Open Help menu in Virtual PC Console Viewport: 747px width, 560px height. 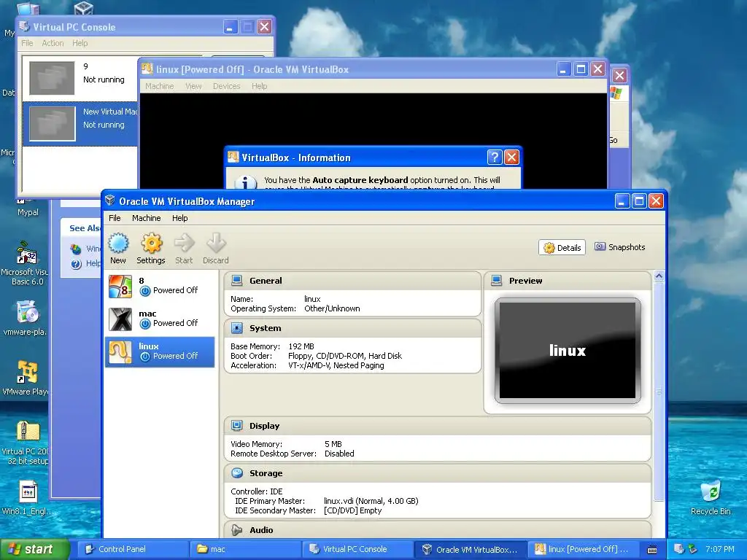click(x=80, y=43)
